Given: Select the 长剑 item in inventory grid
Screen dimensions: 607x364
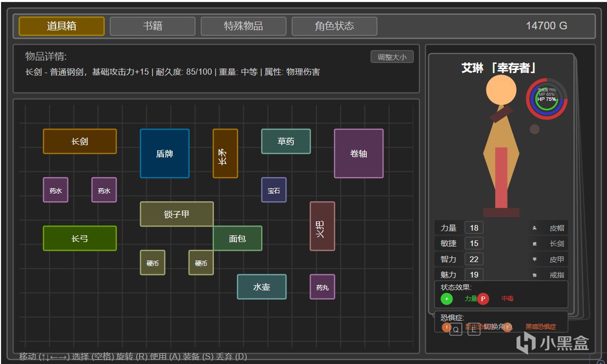Looking at the screenshot, I should click(80, 141).
